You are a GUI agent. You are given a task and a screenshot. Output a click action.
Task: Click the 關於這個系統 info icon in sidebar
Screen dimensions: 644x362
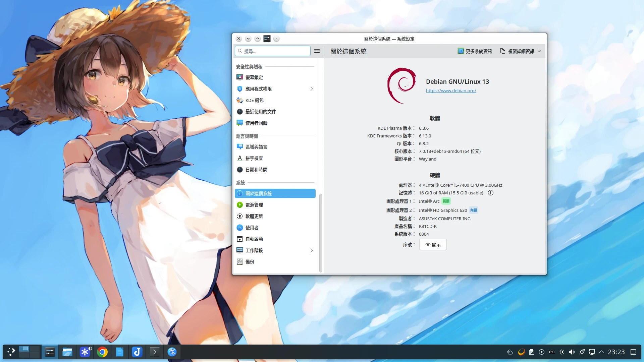click(x=240, y=193)
